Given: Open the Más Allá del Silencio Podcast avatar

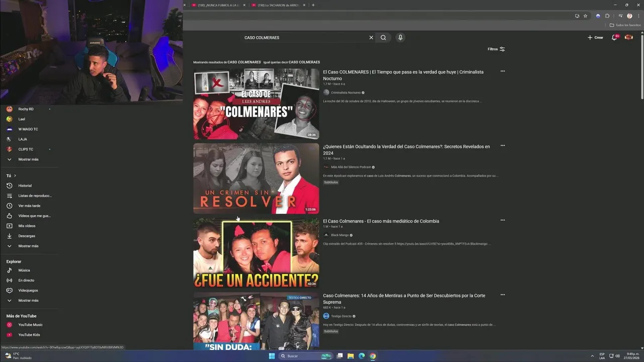Looking at the screenshot, I should (326, 167).
